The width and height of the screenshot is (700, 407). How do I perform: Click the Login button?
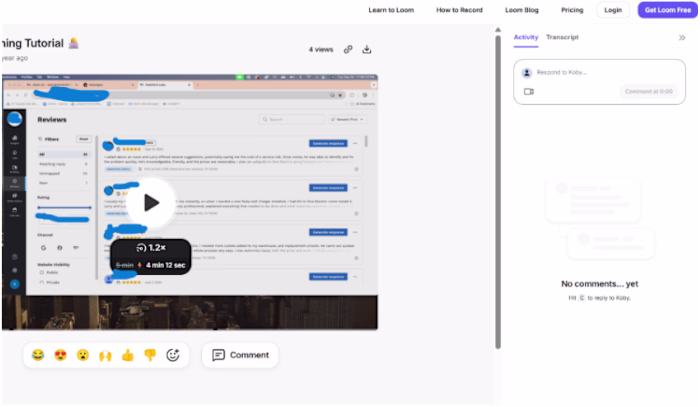coord(613,10)
